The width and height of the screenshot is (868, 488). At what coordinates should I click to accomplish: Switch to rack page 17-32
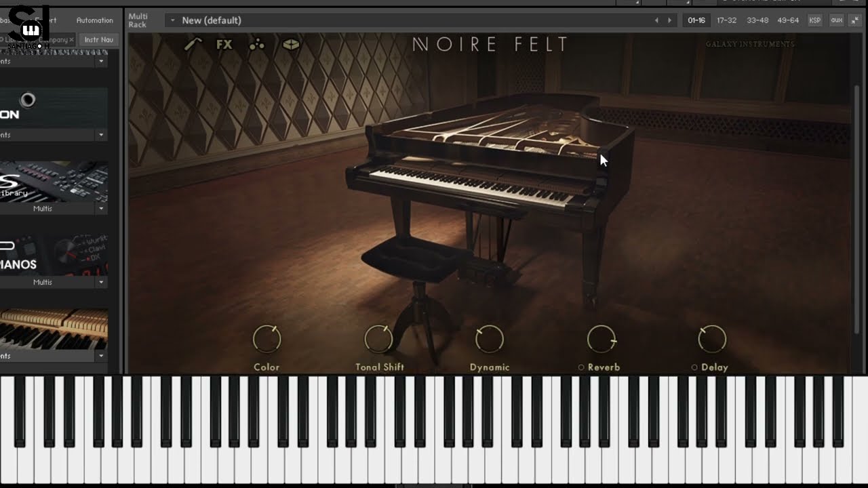[x=726, y=20]
